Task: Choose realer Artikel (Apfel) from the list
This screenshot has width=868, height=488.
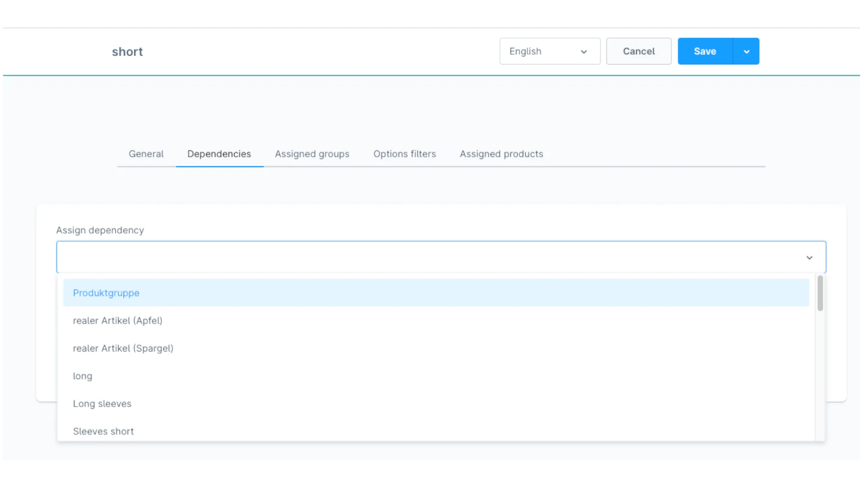Action: coord(118,321)
